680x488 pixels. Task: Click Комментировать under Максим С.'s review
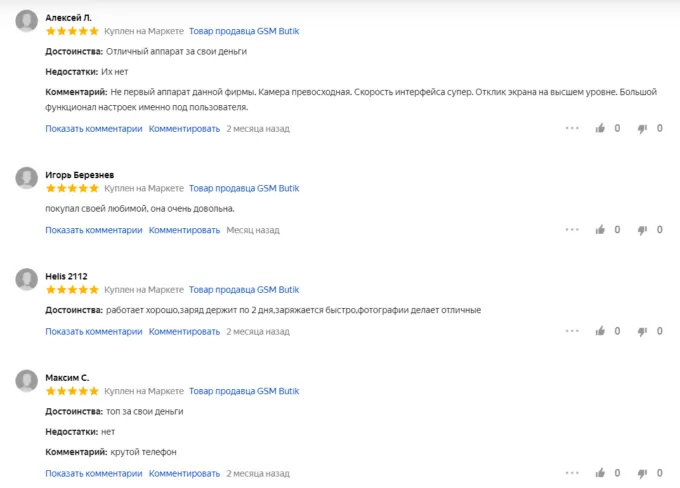[184, 473]
